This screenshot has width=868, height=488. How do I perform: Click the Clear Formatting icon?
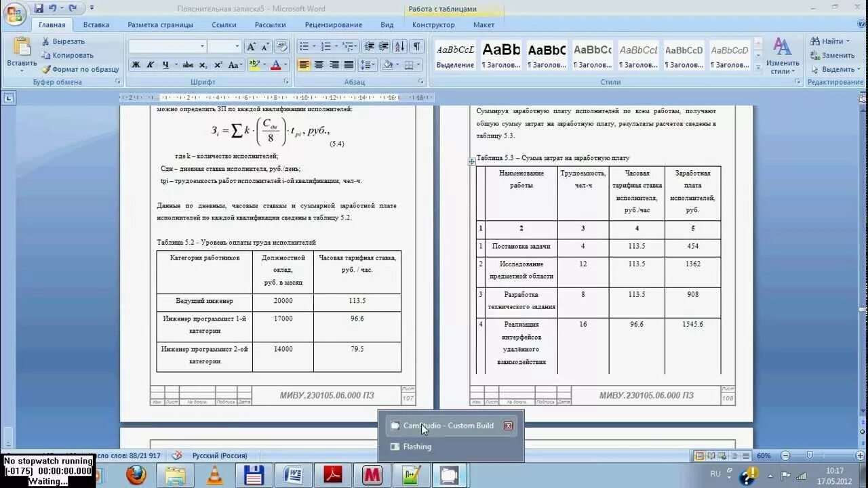(x=282, y=46)
